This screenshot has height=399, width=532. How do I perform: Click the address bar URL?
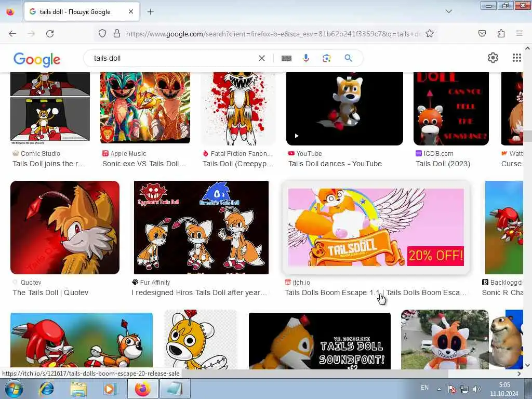273,34
